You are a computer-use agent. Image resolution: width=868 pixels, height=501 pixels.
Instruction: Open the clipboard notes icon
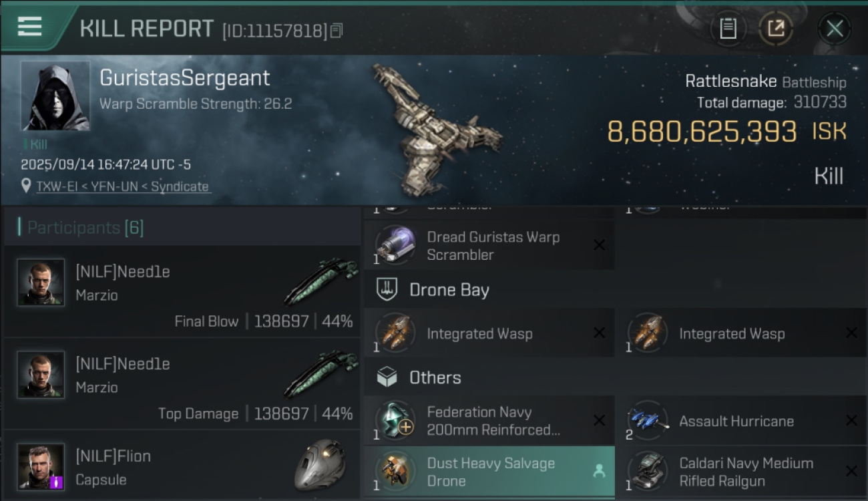click(x=728, y=29)
